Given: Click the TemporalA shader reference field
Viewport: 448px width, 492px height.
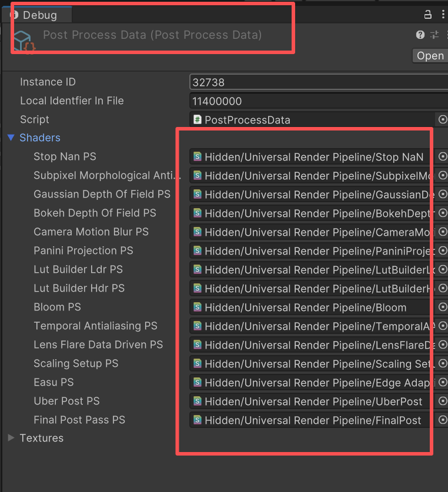Looking at the screenshot, I should (312, 326).
